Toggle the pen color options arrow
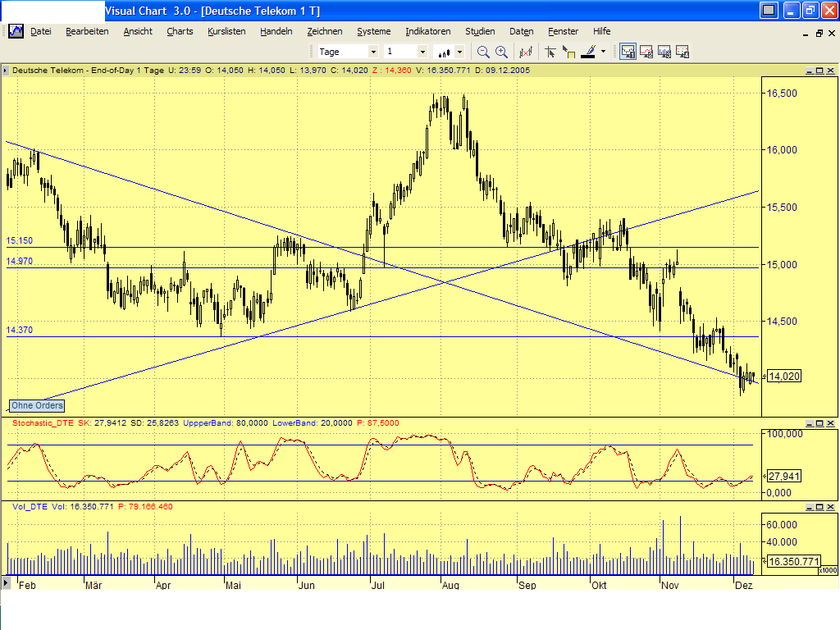The image size is (840, 630). [x=603, y=51]
